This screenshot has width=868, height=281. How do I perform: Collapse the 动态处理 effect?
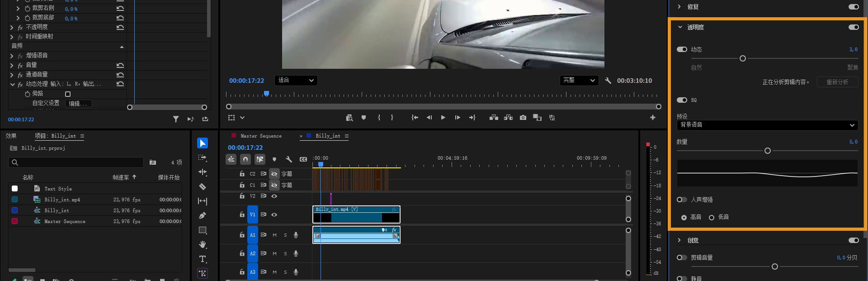13,84
